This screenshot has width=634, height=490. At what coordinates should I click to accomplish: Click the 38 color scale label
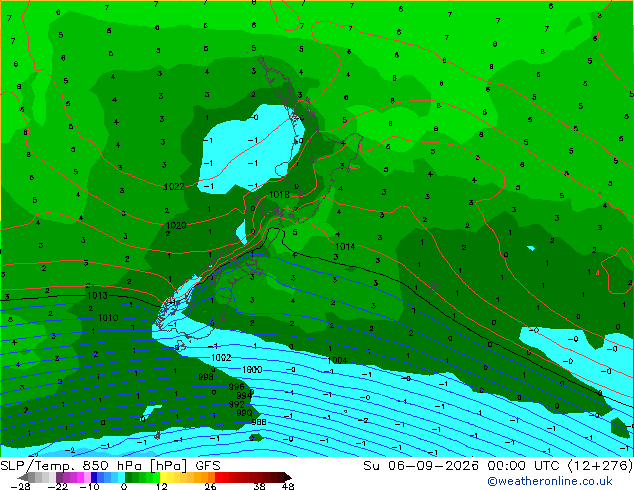(x=260, y=486)
